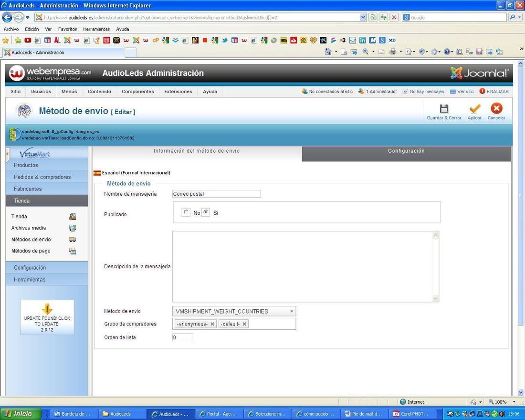Click the IE Print toolbar icon
Screen dimensions: 525x420
[x=393, y=52]
